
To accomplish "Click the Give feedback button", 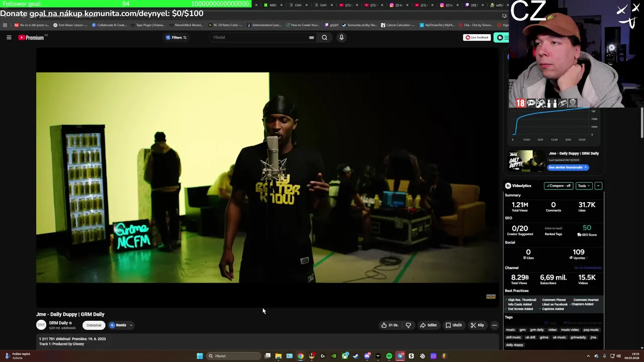I will coord(476,37).
